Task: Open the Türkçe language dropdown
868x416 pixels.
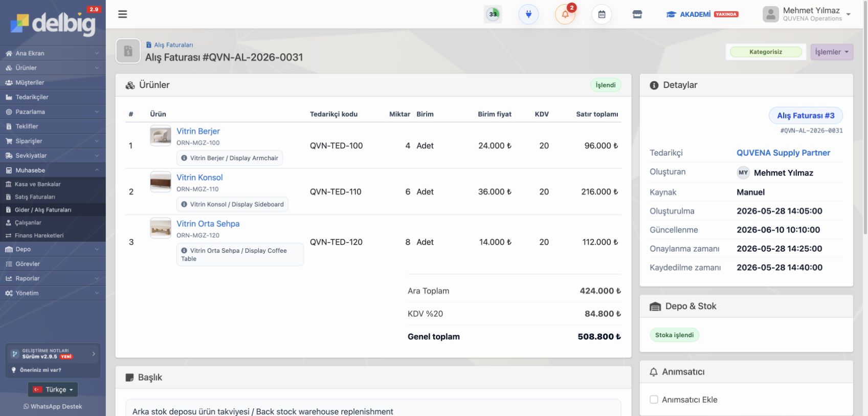Action: pos(53,389)
